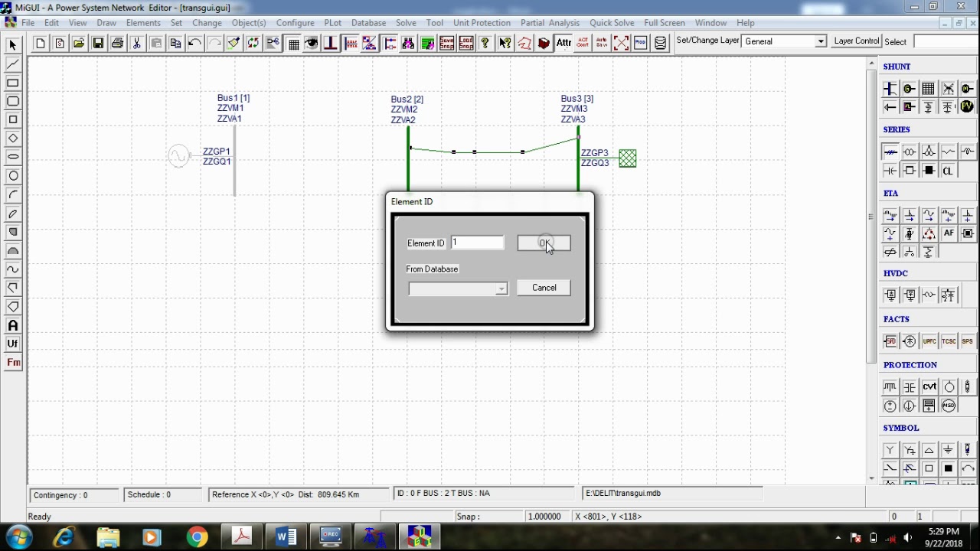This screenshot has height=551, width=980.
Task: Click the Windows Start button
Action: pyautogui.click(x=19, y=537)
